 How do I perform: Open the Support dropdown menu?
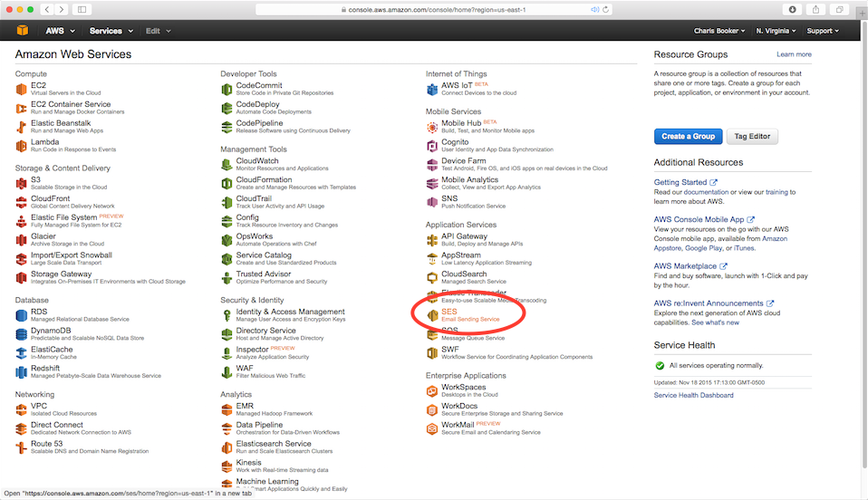[x=823, y=31]
